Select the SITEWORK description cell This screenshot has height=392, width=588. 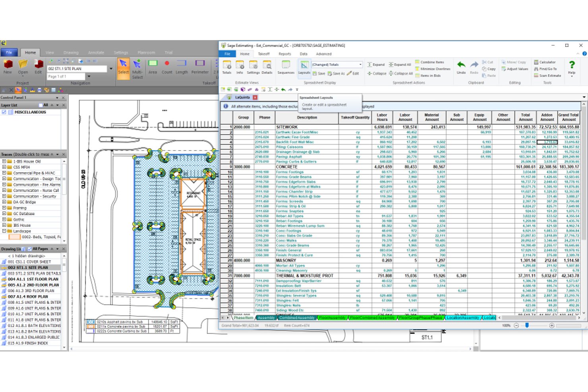(307, 127)
